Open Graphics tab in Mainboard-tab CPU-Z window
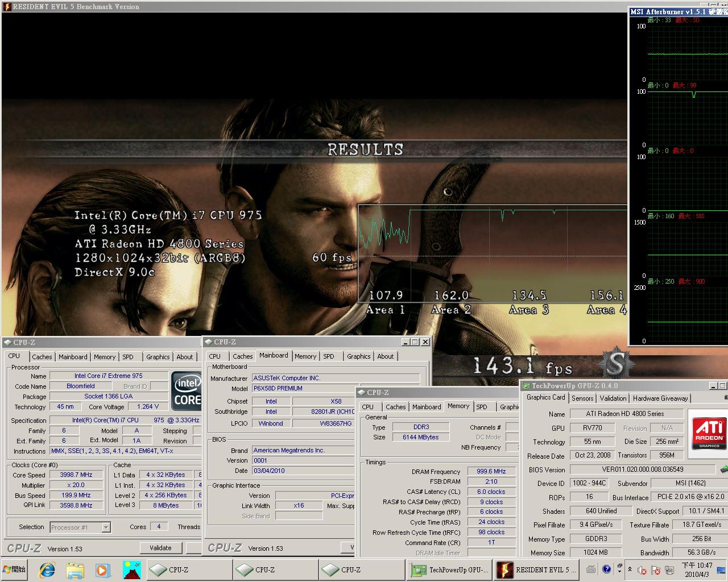728x582 pixels. tap(358, 356)
